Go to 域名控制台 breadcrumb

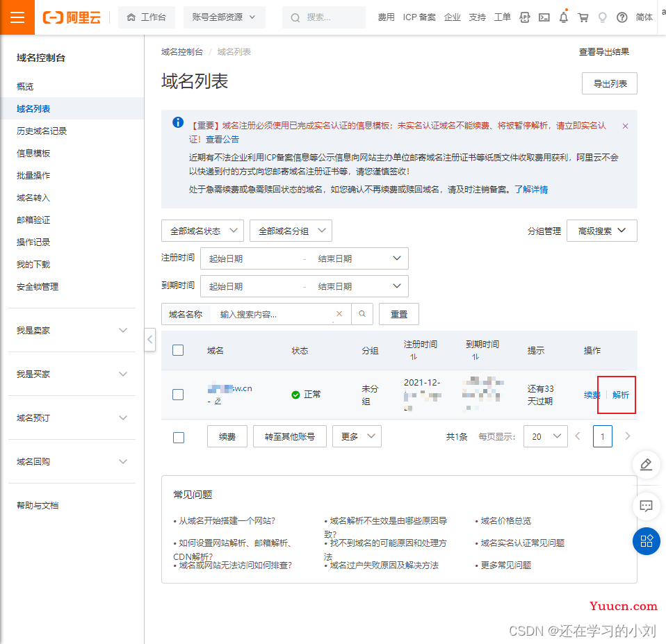181,52
